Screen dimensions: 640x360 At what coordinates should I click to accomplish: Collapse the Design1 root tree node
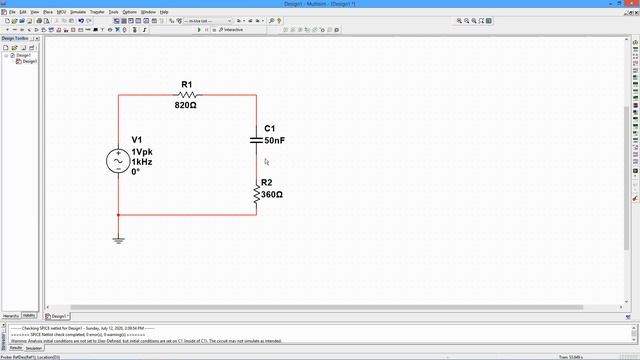[7, 55]
